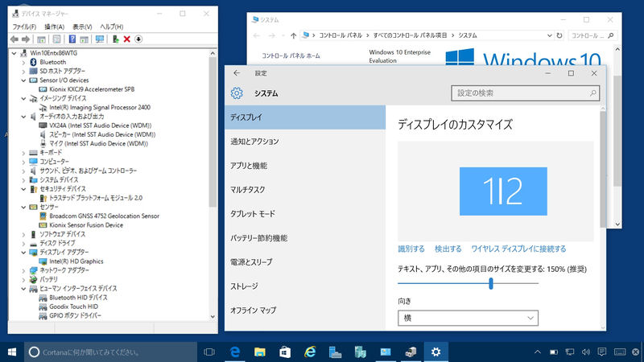Viewport: 644px width, 362px height.
Task: Click the back arrow in Settings window
Action: coord(237,73)
